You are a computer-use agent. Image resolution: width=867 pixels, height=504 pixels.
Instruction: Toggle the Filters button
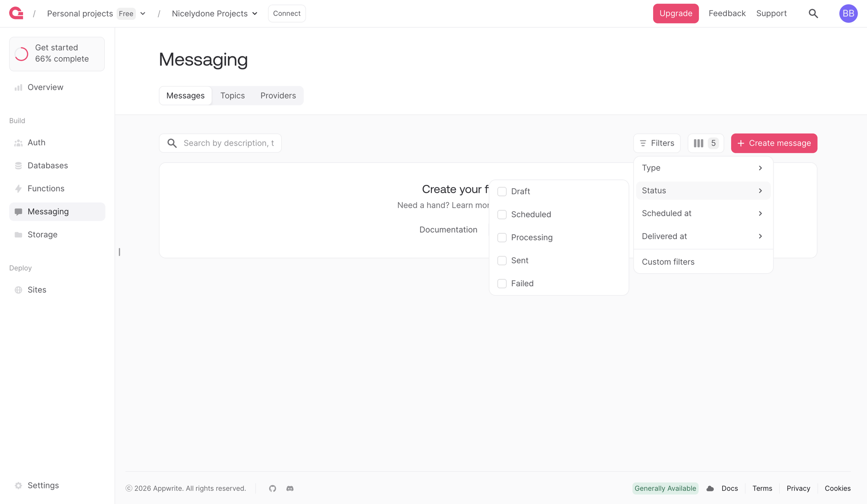pyautogui.click(x=657, y=143)
